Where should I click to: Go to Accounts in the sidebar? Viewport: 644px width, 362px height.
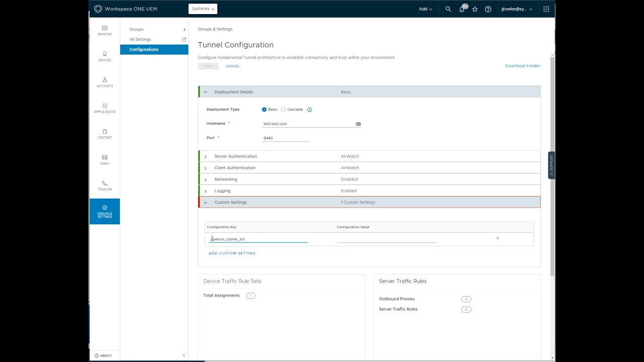pyautogui.click(x=105, y=82)
